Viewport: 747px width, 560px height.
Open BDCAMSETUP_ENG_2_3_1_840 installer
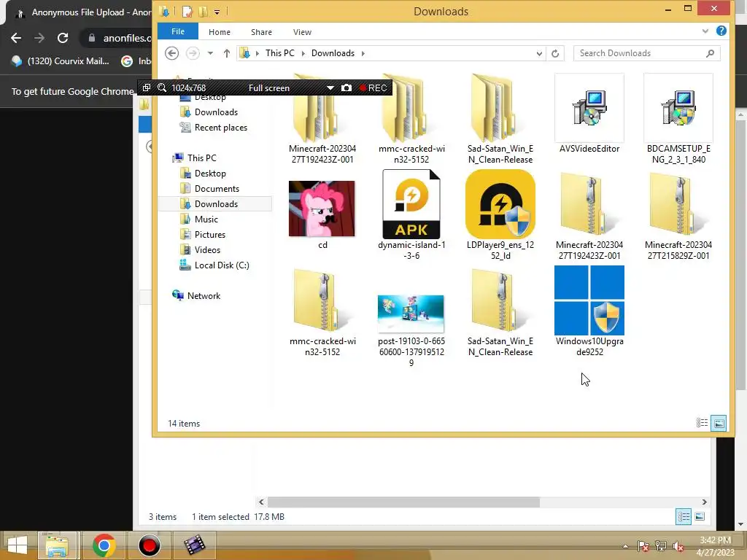coord(678,119)
